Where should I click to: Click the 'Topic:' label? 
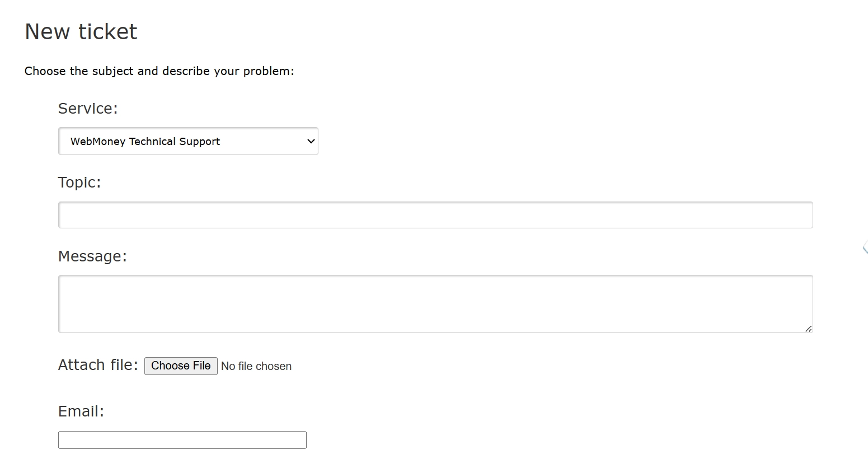point(79,182)
